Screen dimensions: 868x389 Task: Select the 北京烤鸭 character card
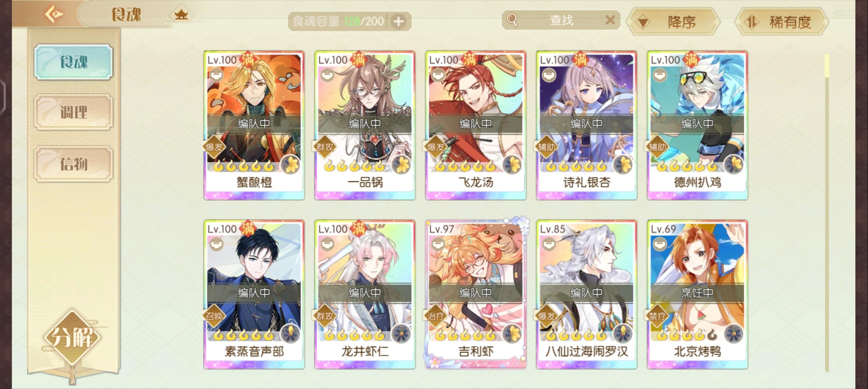(697, 295)
